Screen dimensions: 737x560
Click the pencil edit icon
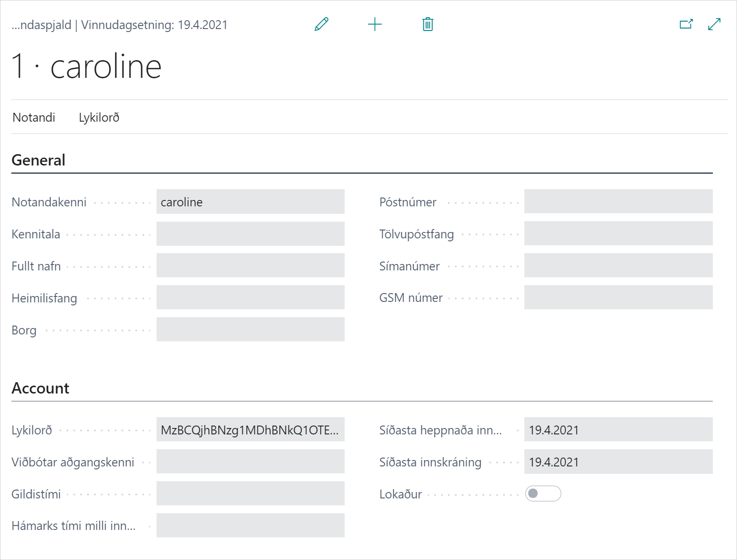click(x=321, y=24)
